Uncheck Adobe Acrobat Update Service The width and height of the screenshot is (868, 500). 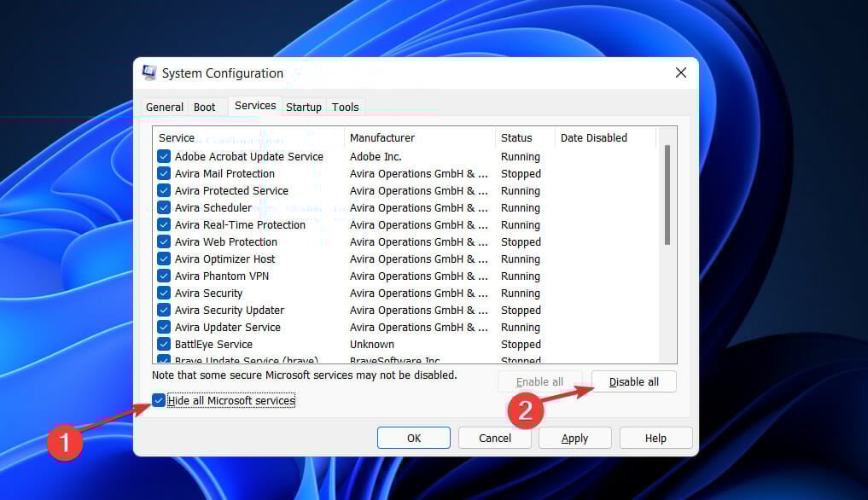click(x=164, y=156)
